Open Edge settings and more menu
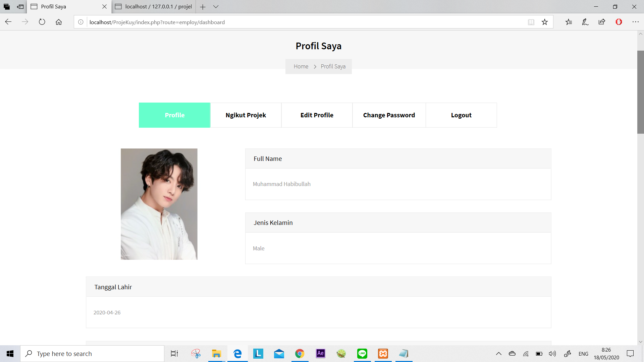 click(636, 22)
